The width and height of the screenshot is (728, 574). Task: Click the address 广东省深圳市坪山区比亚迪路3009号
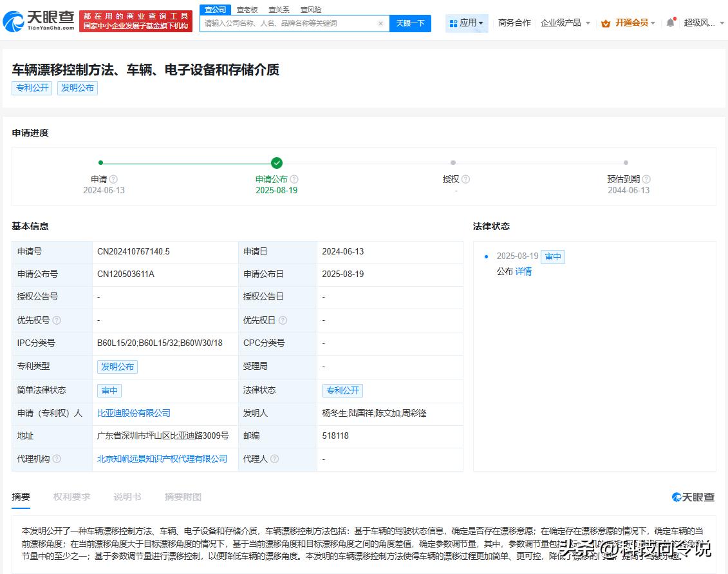163,435
